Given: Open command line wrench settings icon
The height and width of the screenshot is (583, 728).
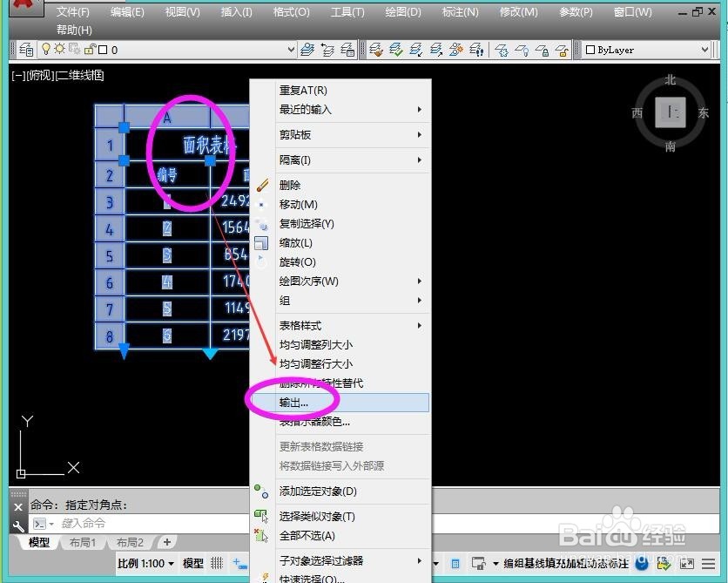Looking at the screenshot, I should 18,525.
